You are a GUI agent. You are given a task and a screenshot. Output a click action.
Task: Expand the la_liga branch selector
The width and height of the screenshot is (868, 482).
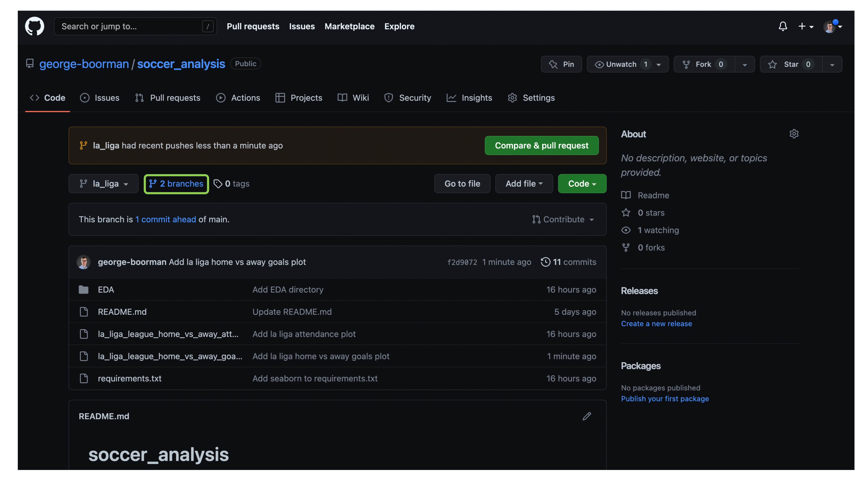(104, 184)
